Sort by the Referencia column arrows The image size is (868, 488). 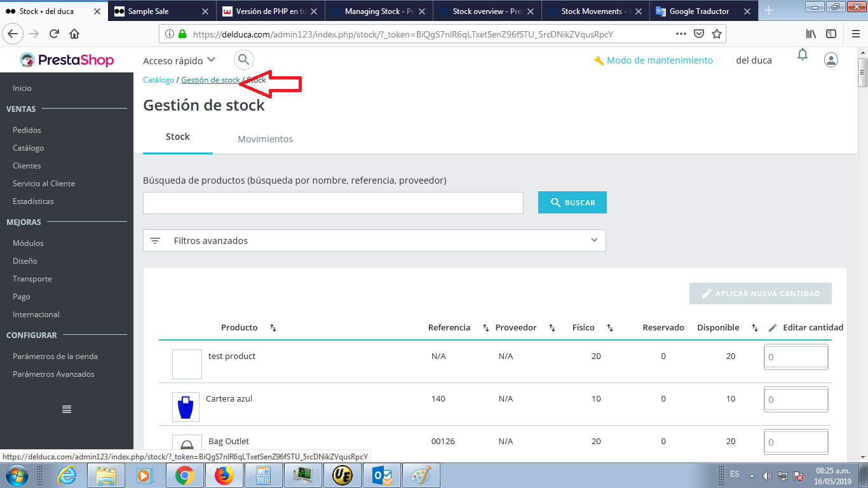[x=486, y=327]
